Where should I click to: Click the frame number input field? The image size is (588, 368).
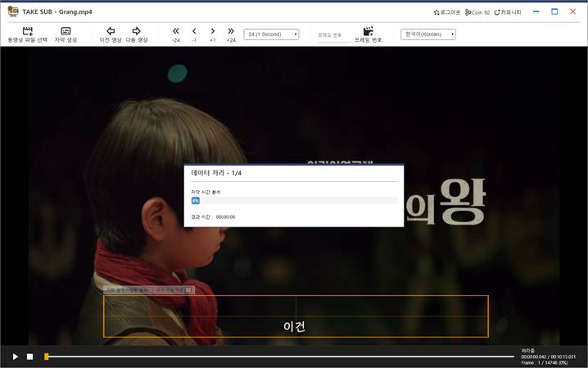tap(334, 35)
